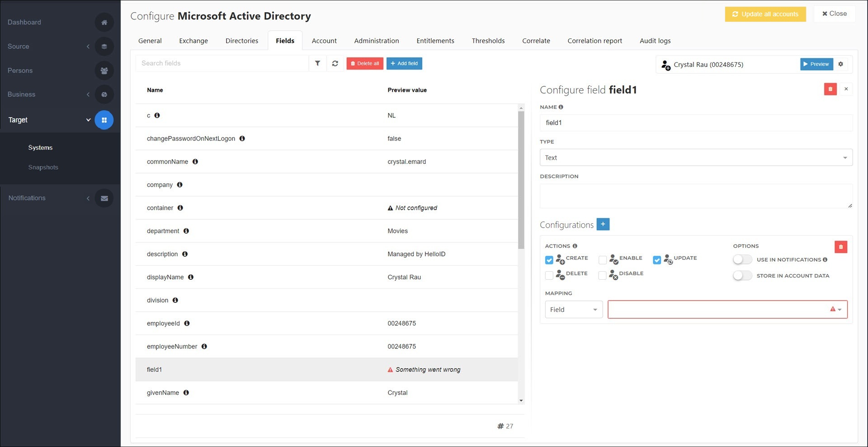The image size is (868, 447).
Task: Click the Search fields input
Action: click(222, 63)
